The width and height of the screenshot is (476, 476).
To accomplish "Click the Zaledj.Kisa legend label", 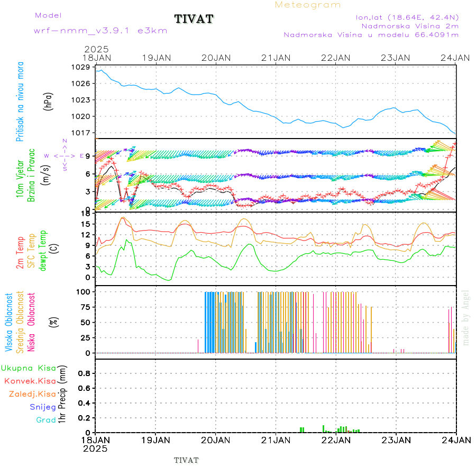I will [x=32, y=394].
